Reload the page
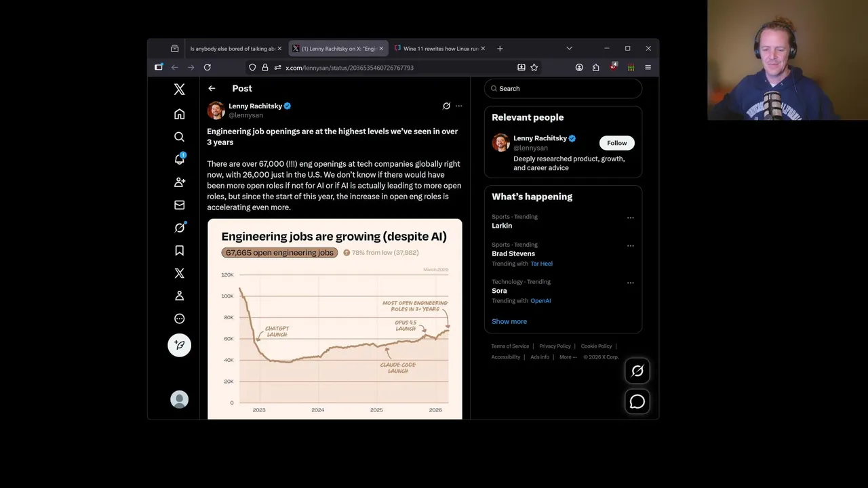The image size is (868, 488). coord(207,67)
